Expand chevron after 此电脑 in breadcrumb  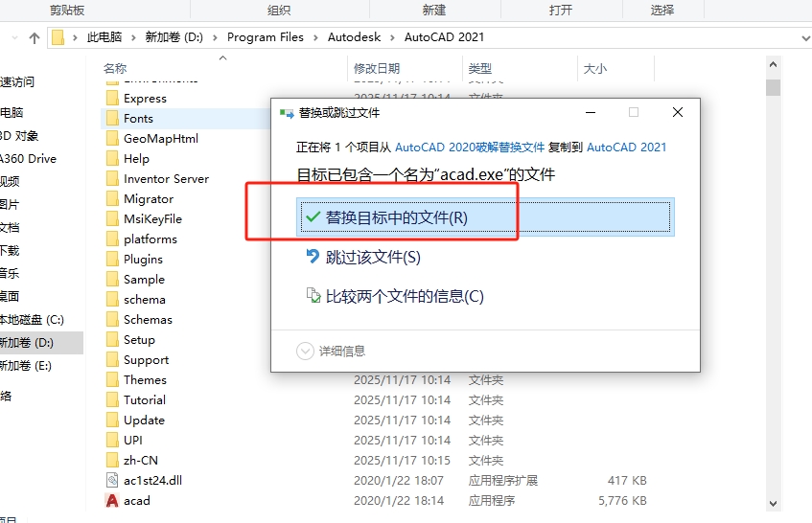pos(133,37)
